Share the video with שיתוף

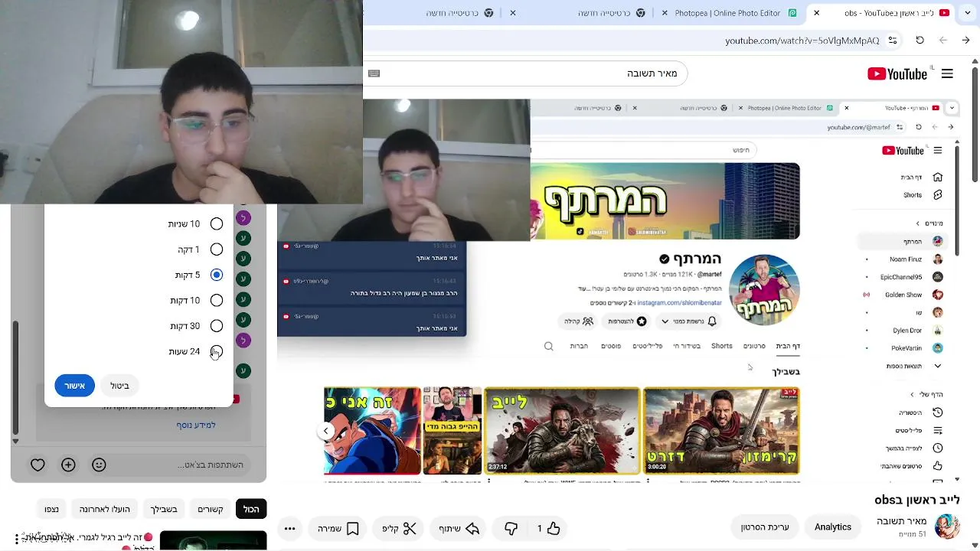pos(459,528)
